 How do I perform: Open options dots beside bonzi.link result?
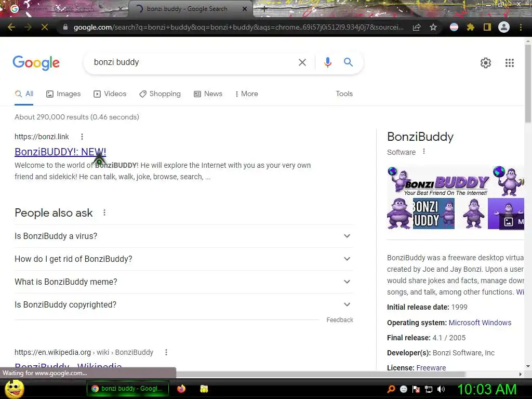pyautogui.click(x=82, y=137)
